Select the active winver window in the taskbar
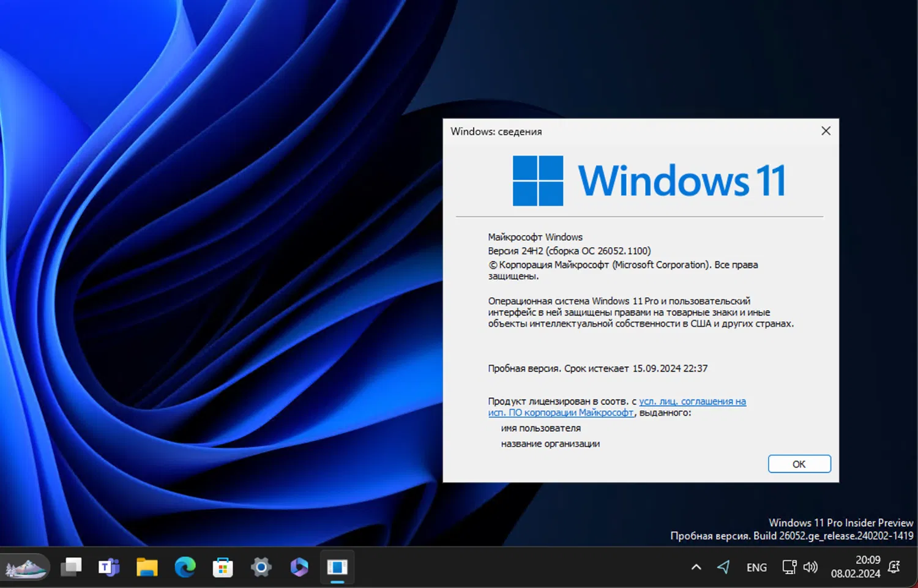The width and height of the screenshot is (918, 588). (338, 567)
